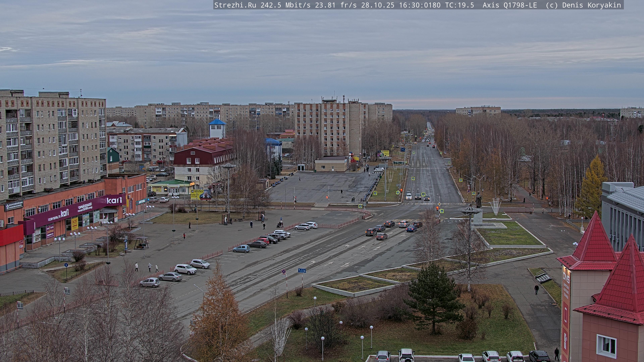Click the blue pedestrian path road sign
The width and height of the screenshot is (644, 362).
tap(66, 265)
